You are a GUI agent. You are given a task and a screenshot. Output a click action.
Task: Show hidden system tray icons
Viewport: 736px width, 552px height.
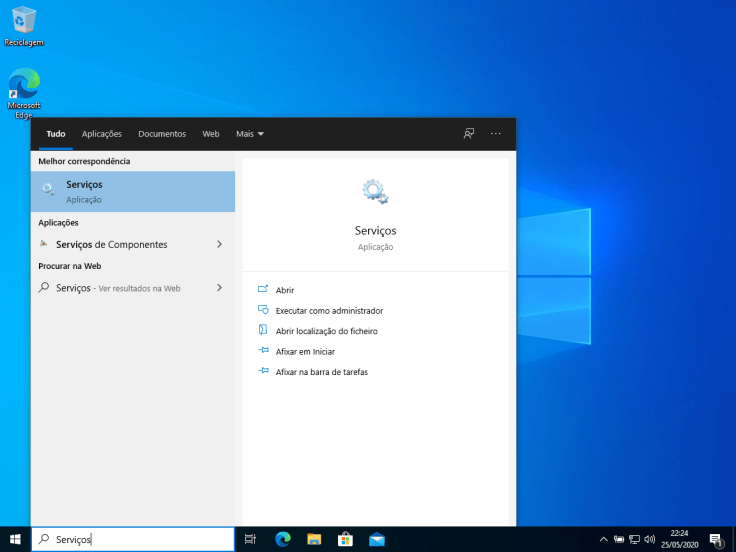coord(603,539)
